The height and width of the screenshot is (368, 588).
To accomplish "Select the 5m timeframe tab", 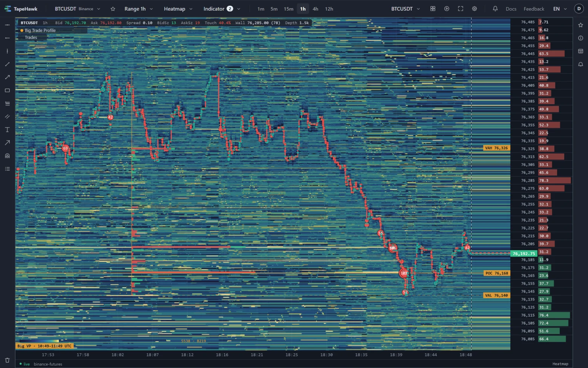I will (274, 9).
